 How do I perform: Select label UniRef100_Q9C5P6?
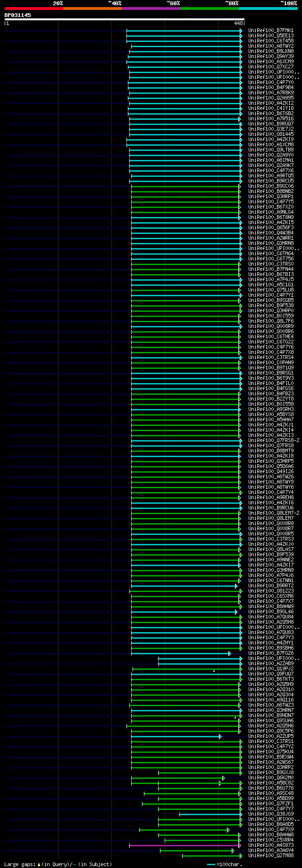click(x=271, y=731)
